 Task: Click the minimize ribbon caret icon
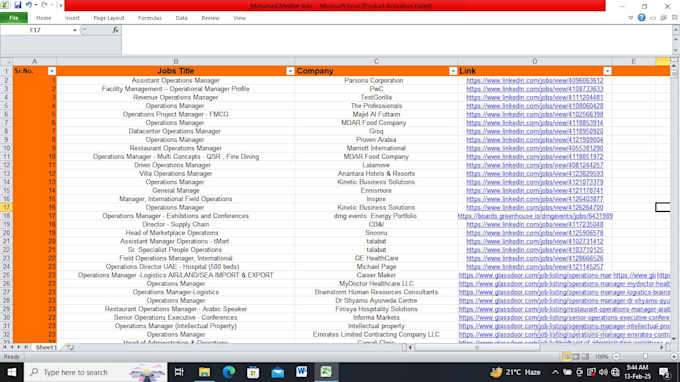coord(631,18)
